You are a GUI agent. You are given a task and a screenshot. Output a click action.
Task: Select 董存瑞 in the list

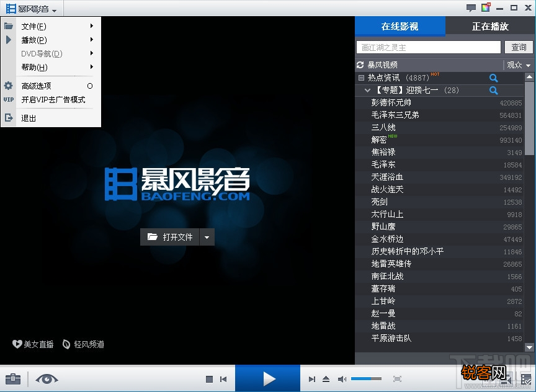click(440, 289)
